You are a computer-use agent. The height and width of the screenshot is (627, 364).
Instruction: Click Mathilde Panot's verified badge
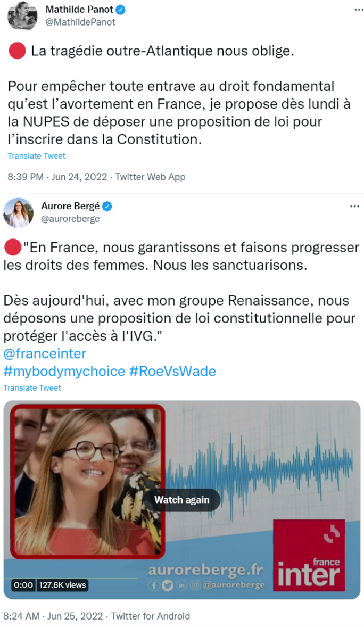click(x=120, y=10)
